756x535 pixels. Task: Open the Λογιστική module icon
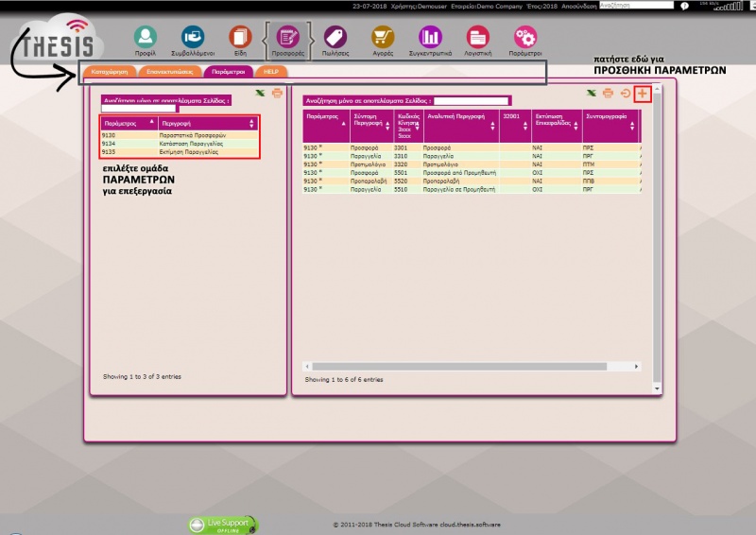[x=478, y=38]
